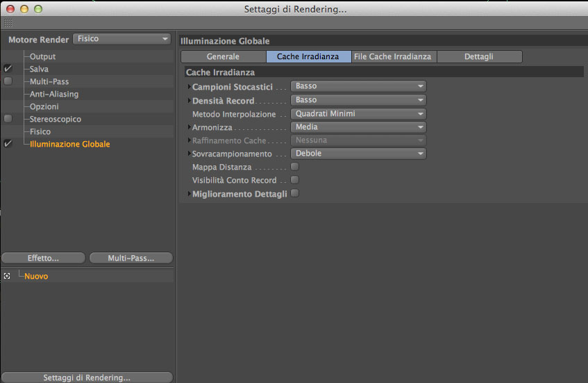Switch to the Dettagli tab
The image size is (588, 383).
(x=479, y=57)
